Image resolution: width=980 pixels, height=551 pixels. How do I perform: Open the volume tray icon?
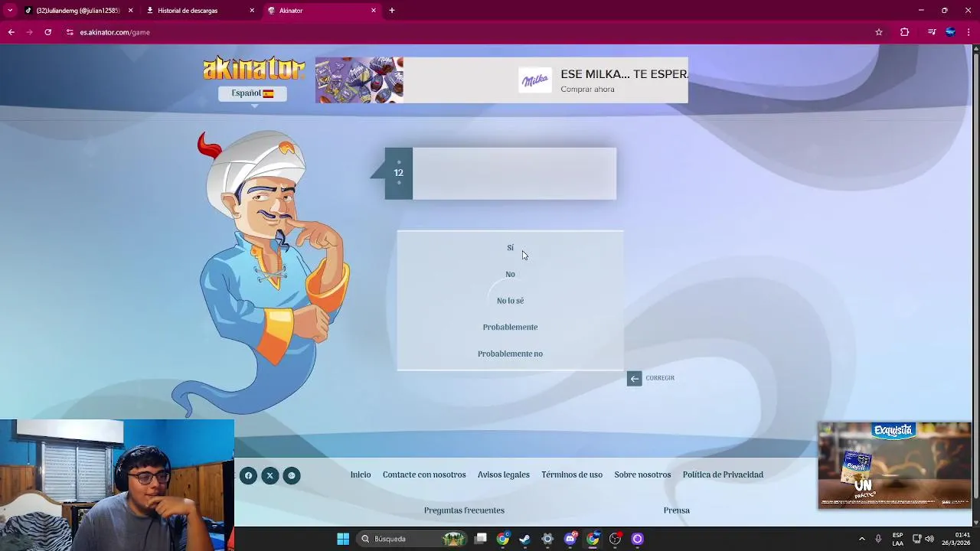pyautogui.click(x=929, y=539)
